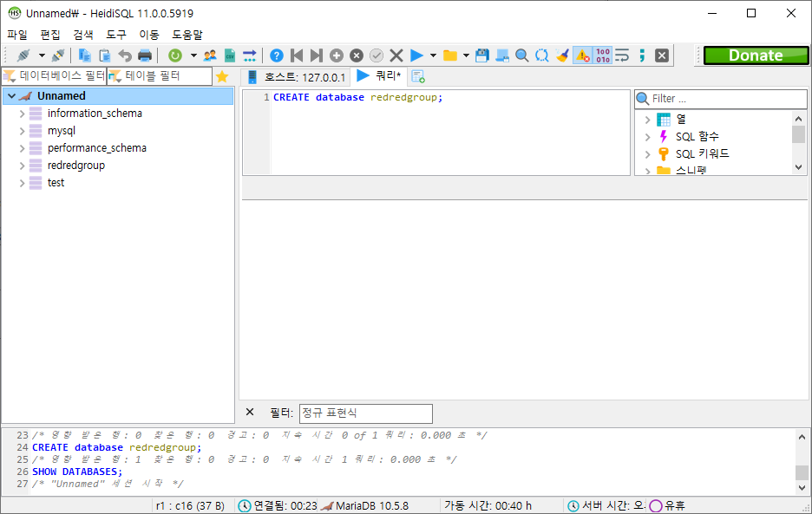Click the green Donate button
This screenshot has height=514, width=812.
[x=755, y=55]
